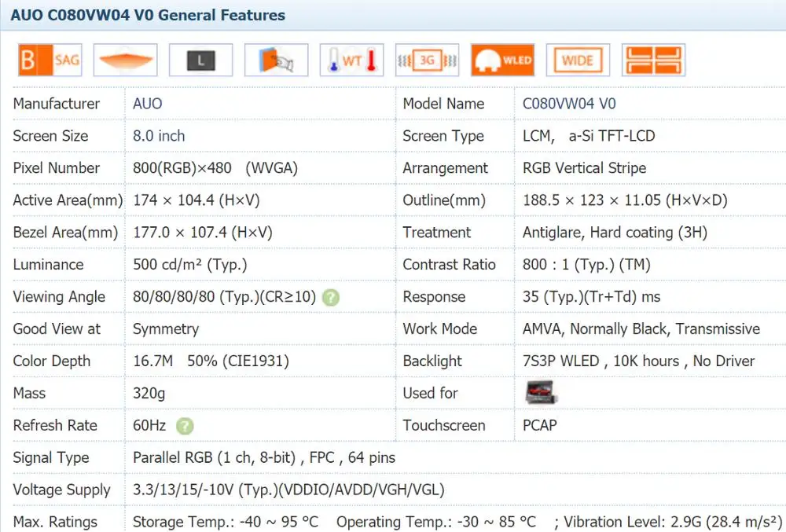Select the 'PCAP' touchscreen value
This screenshot has height=532, width=786.
(x=540, y=425)
